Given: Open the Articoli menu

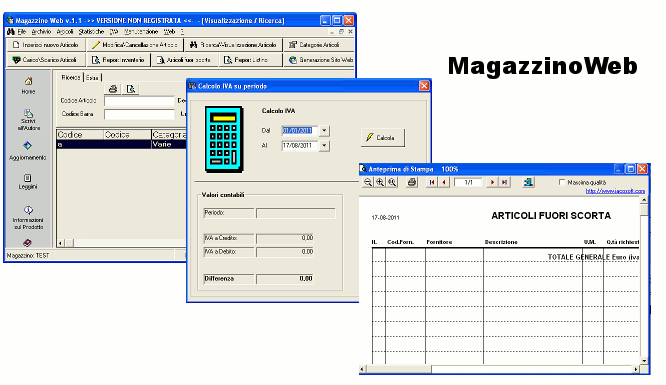Looking at the screenshot, I should click(65, 31).
